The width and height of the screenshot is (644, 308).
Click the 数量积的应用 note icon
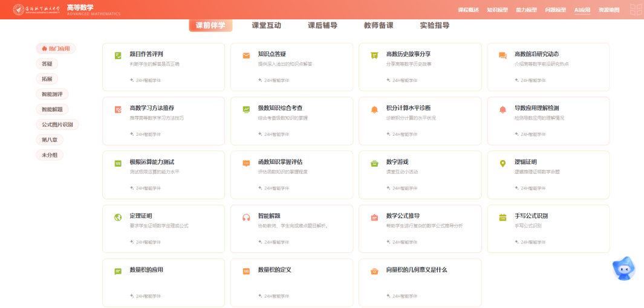[118, 271]
